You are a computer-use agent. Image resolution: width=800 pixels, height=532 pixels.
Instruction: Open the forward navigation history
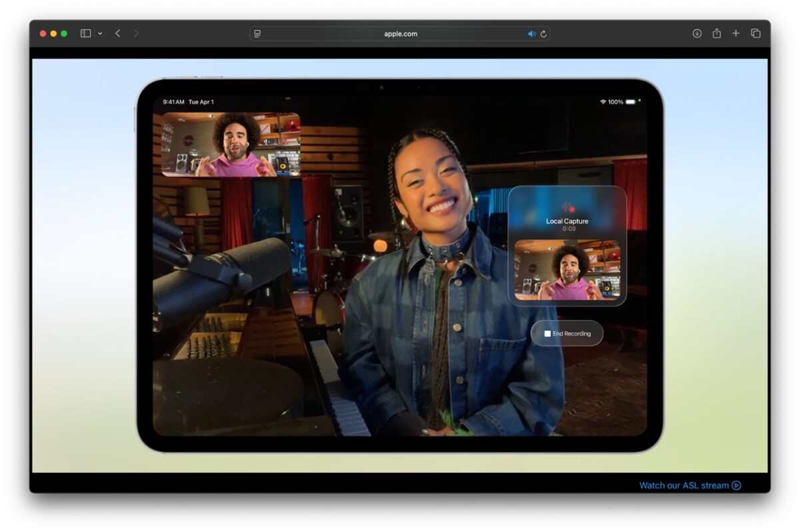tap(137, 33)
